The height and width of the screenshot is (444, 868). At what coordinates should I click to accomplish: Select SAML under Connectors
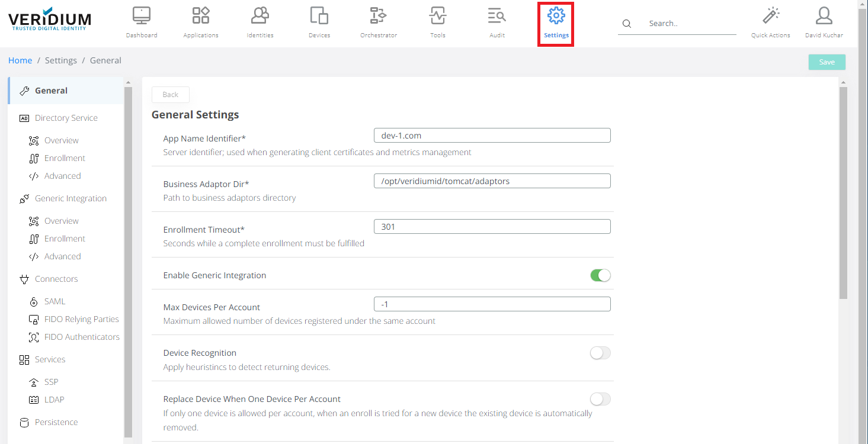pos(55,301)
